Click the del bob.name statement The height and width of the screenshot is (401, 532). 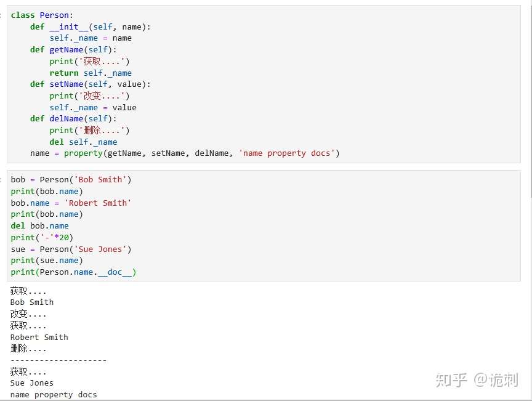click(39, 225)
